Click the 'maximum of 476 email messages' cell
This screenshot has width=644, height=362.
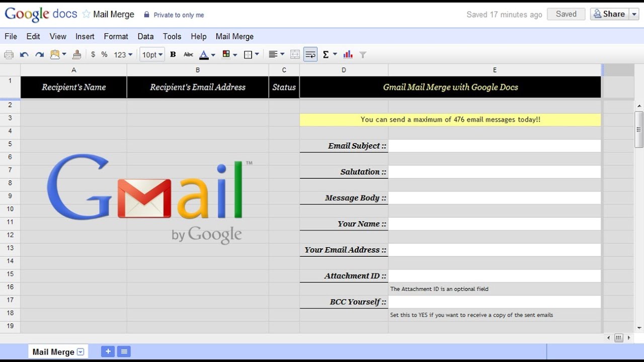(450, 120)
